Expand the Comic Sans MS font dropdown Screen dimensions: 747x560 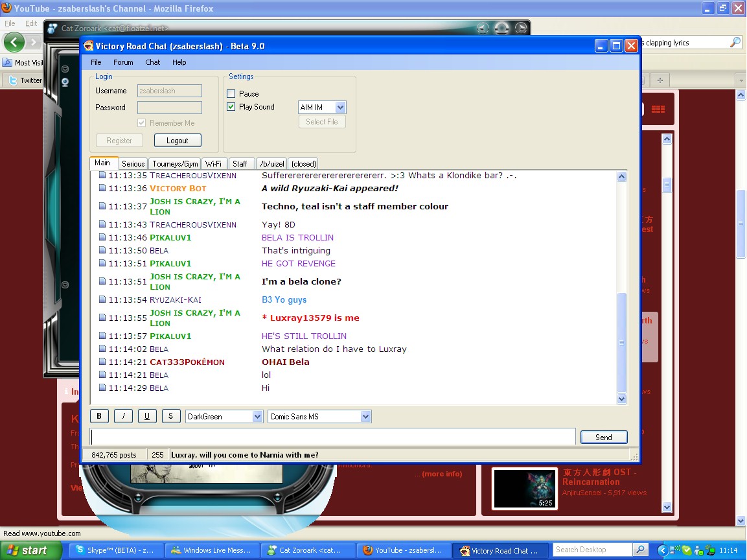point(365,417)
